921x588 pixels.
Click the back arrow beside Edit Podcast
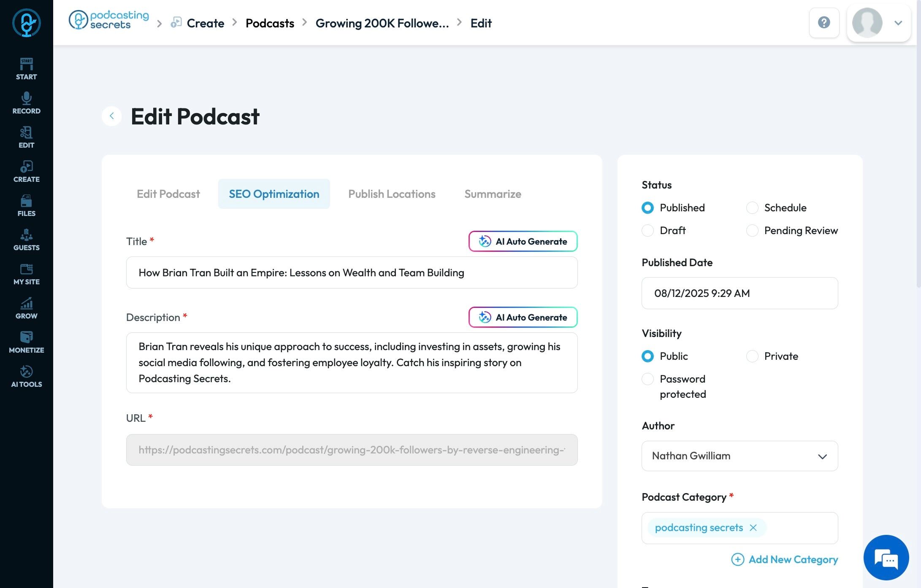pos(112,116)
